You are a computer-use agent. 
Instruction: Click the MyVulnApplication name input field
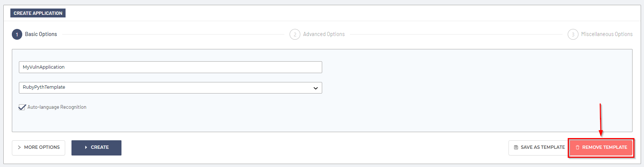(170, 67)
